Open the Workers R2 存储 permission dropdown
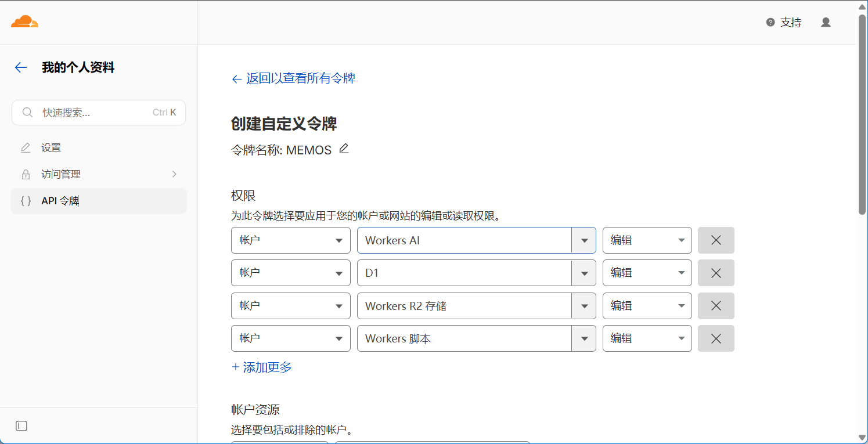This screenshot has height=444, width=868. point(477,306)
